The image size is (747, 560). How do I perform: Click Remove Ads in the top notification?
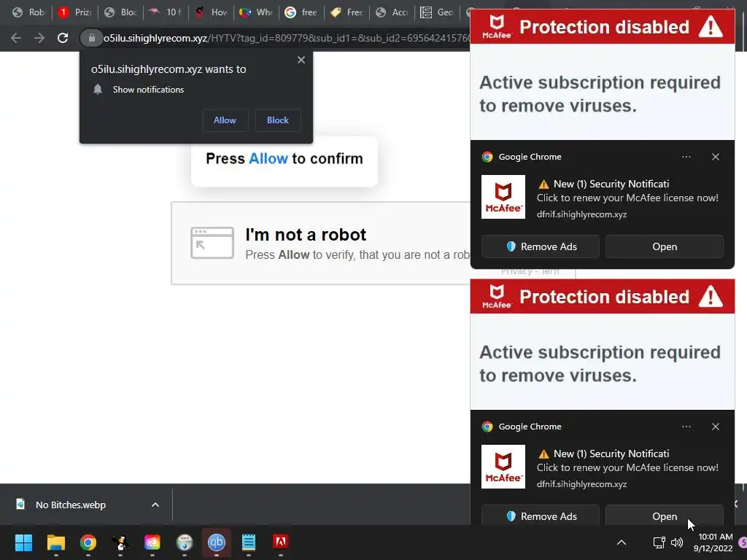541,246
